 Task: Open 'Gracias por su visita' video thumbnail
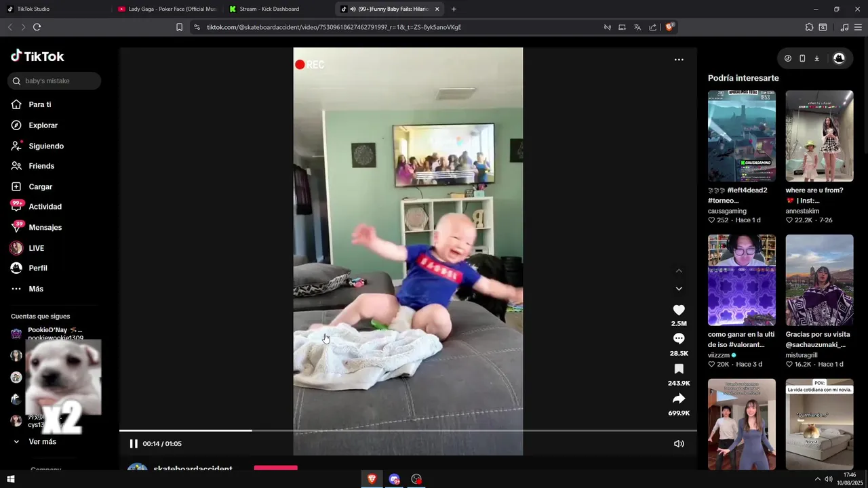819,280
